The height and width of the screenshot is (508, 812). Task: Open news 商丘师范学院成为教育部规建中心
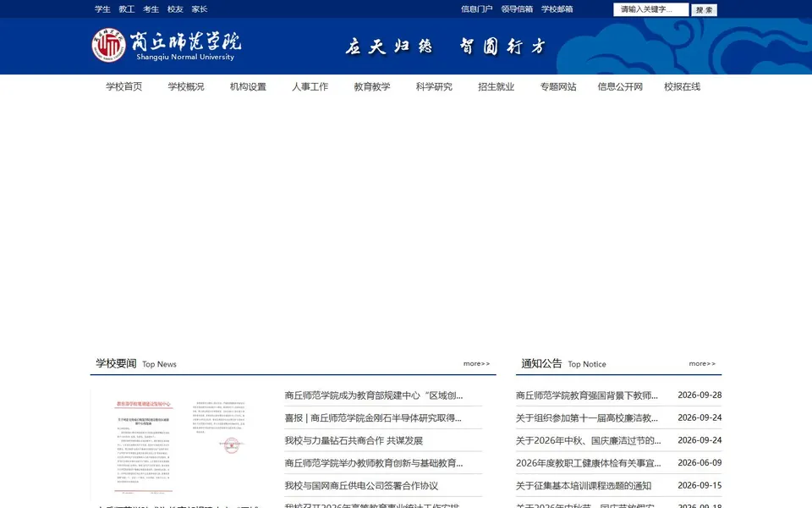(373, 395)
